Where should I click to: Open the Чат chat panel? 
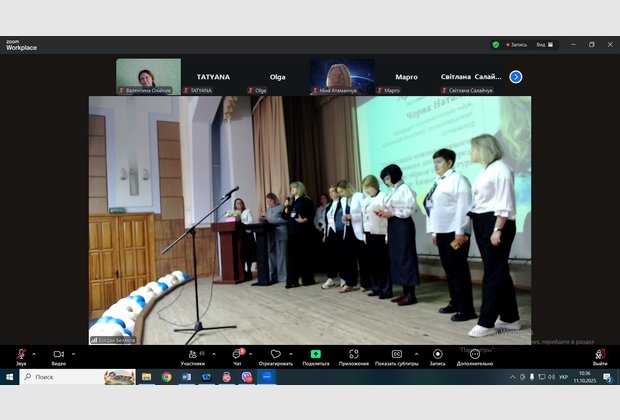pyautogui.click(x=237, y=357)
